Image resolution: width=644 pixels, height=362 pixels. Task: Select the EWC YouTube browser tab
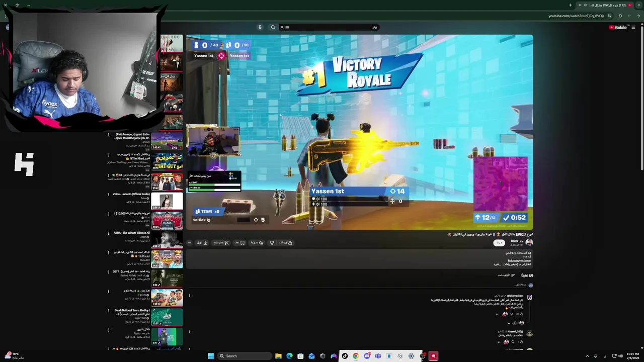[x=605, y=5]
